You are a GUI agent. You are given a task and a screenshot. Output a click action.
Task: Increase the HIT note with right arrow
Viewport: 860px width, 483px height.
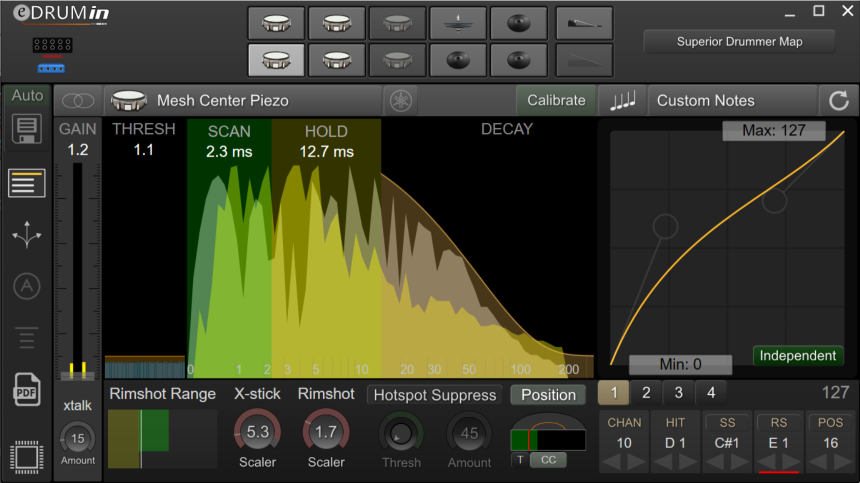687,463
